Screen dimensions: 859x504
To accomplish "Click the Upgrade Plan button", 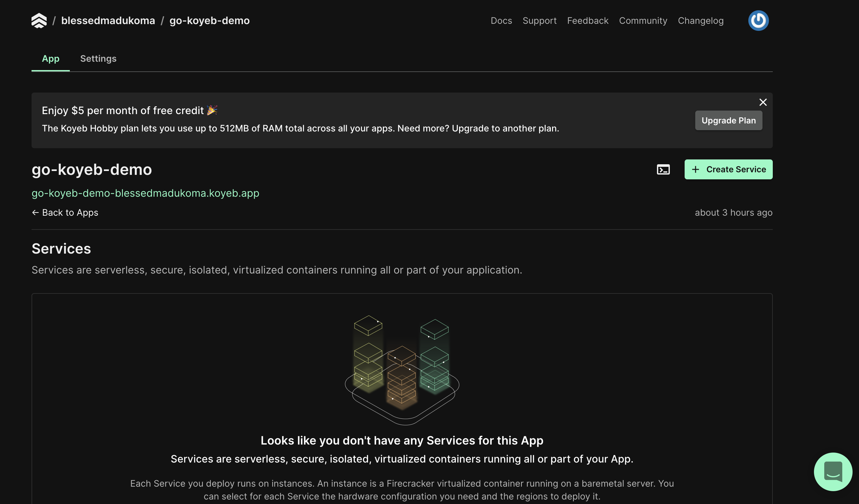I will click(728, 121).
